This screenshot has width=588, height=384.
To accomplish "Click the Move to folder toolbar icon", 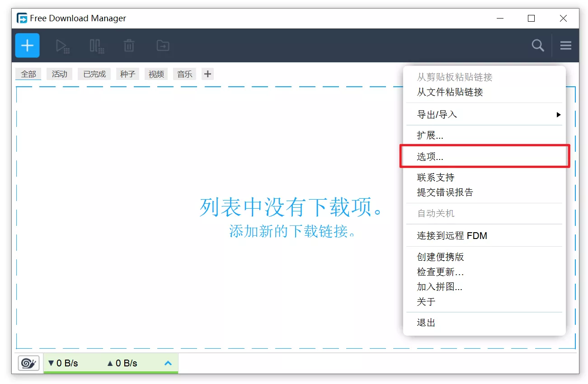I will (x=163, y=45).
